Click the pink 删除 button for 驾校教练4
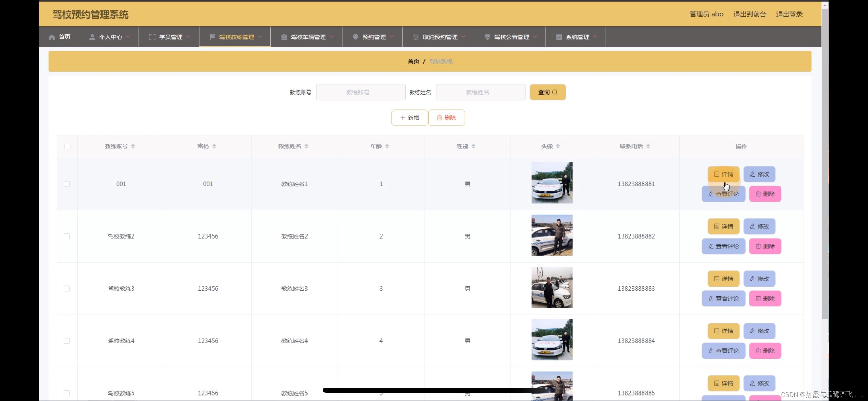Screen dimensions: 868x401 point(765,351)
